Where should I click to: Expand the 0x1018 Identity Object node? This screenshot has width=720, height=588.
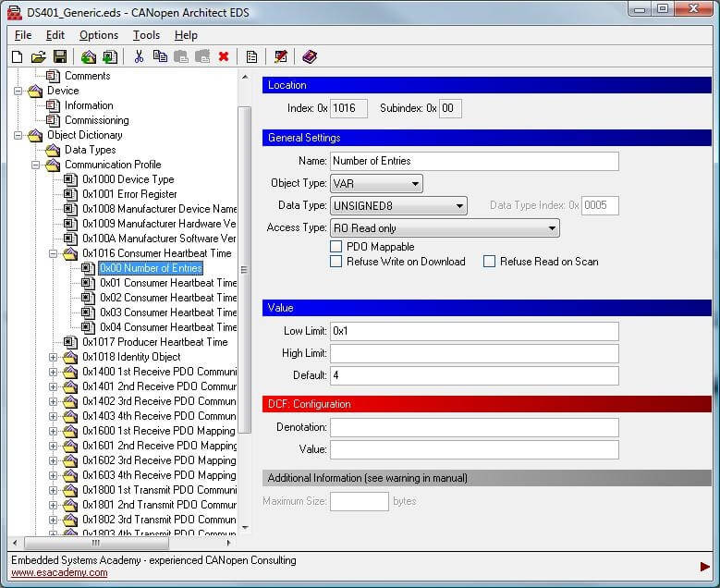click(x=54, y=357)
